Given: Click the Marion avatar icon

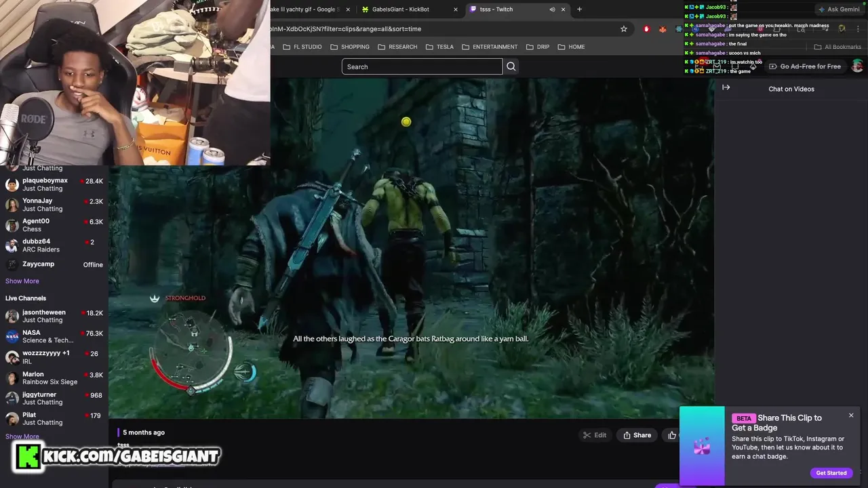Looking at the screenshot, I should [12, 378].
